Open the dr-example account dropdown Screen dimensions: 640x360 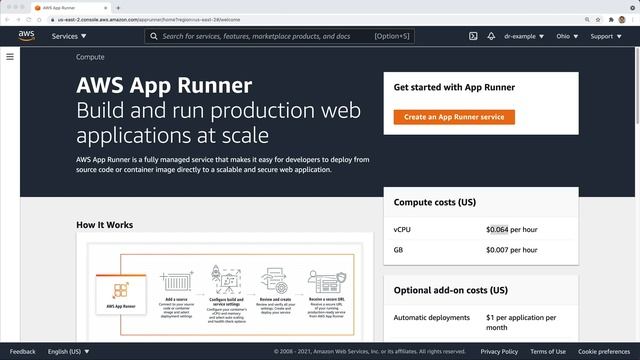tap(524, 36)
